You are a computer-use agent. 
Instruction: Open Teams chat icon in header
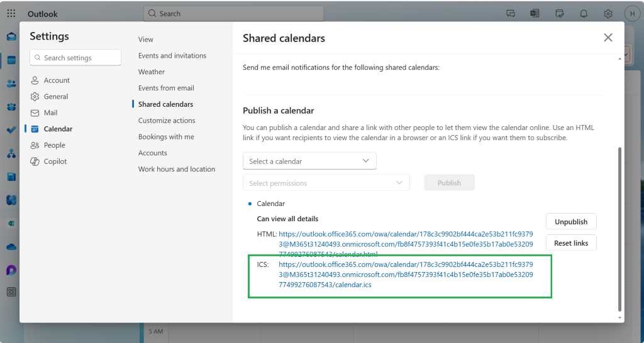click(511, 14)
